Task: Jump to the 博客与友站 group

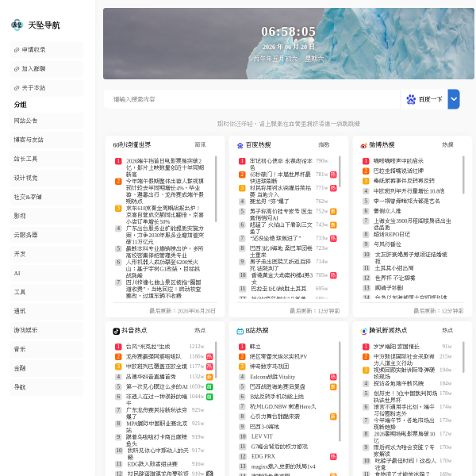Action: [x=47, y=140]
